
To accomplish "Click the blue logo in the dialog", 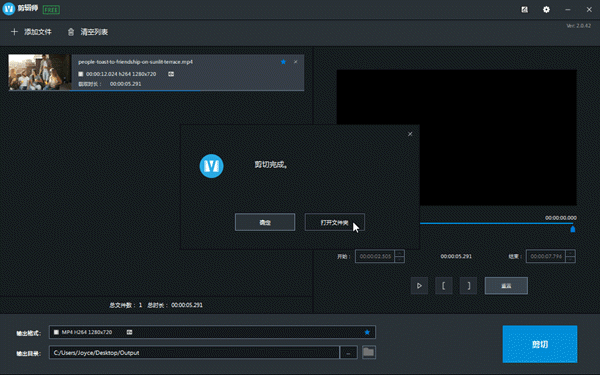I will point(212,166).
